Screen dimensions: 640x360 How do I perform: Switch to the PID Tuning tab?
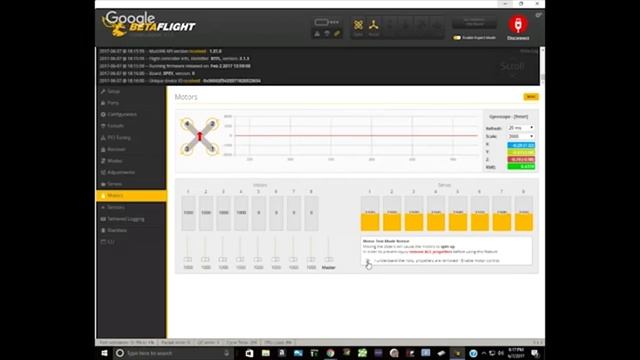coord(131,138)
